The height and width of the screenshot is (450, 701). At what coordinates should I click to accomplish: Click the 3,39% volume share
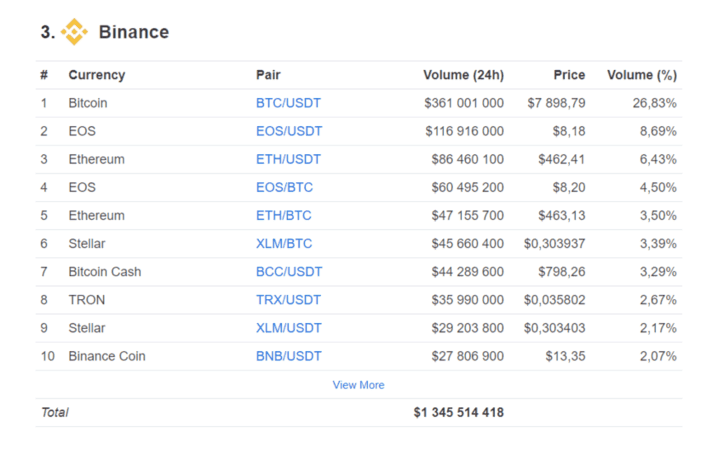(x=658, y=244)
